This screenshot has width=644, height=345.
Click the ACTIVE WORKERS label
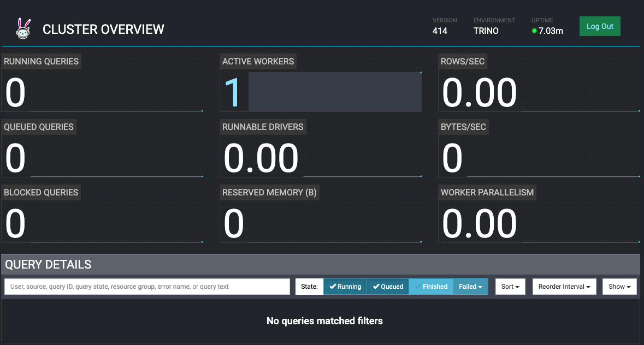point(258,61)
